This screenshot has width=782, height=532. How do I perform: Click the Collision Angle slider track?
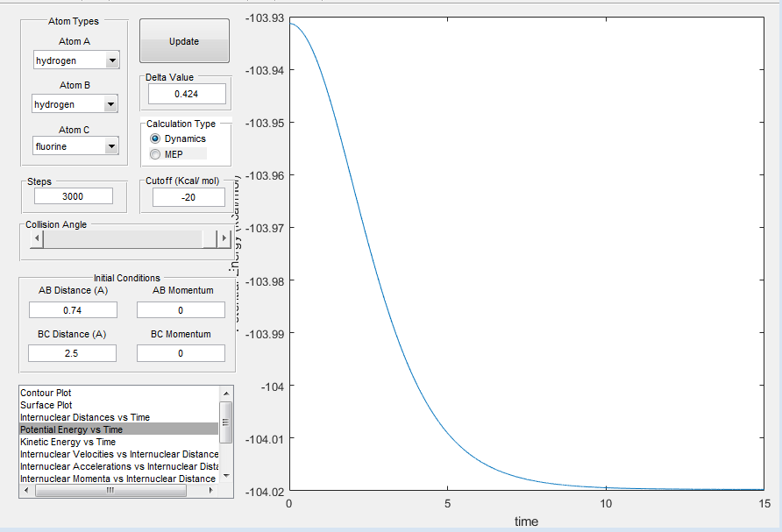click(123, 238)
